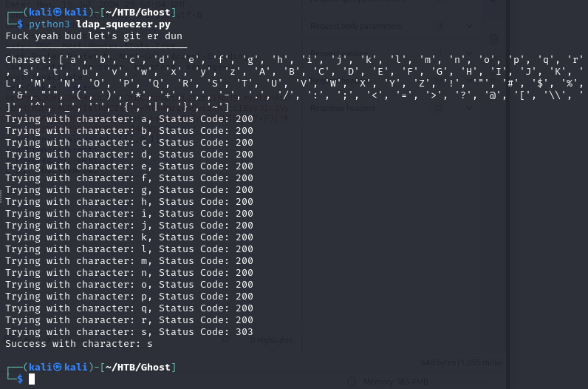The height and width of the screenshot is (389, 588).
Task: Click the line 'Trying with character: b'
Action: pos(129,131)
